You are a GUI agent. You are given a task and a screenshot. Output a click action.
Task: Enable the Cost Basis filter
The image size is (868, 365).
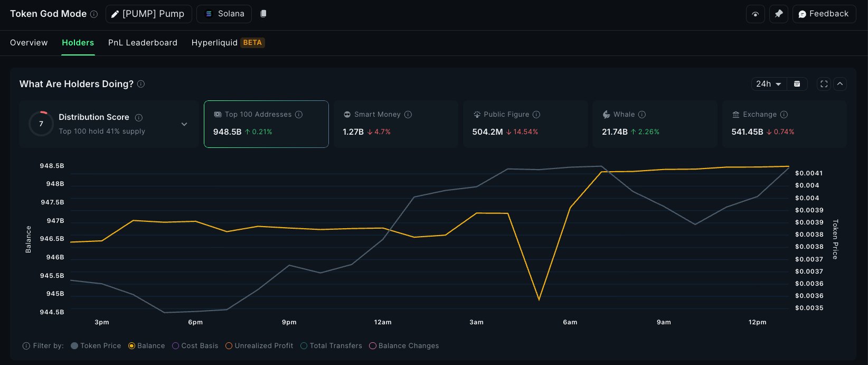pyautogui.click(x=195, y=346)
